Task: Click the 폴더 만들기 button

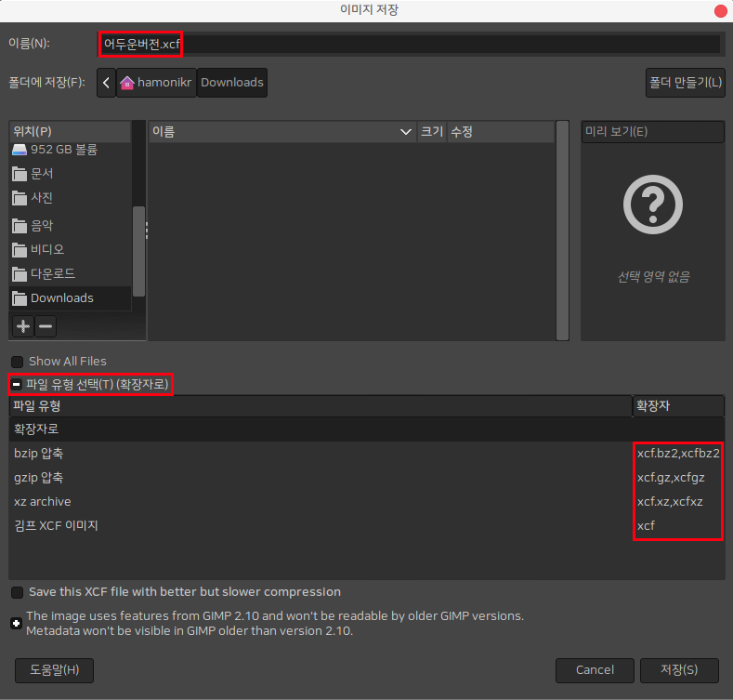Action: pos(685,83)
